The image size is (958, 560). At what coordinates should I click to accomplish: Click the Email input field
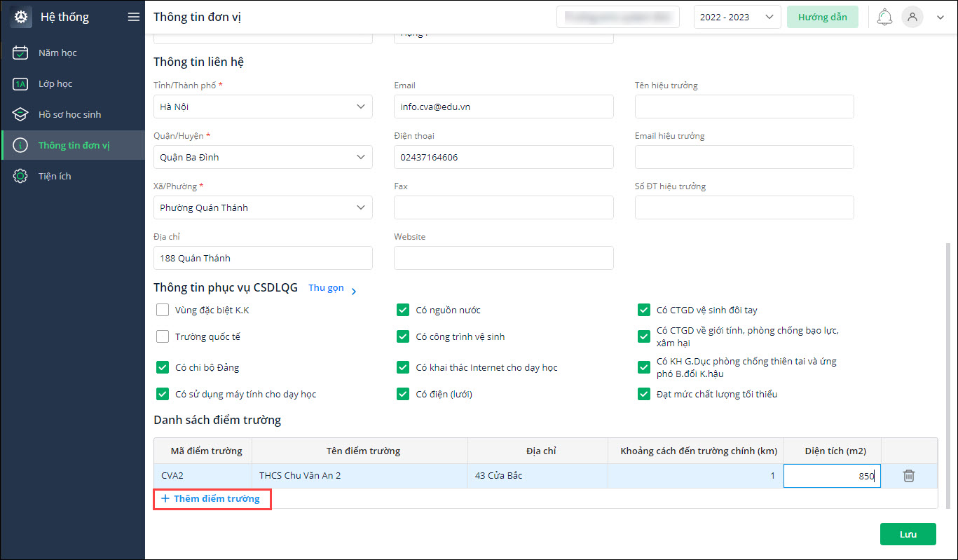pos(504,107)
